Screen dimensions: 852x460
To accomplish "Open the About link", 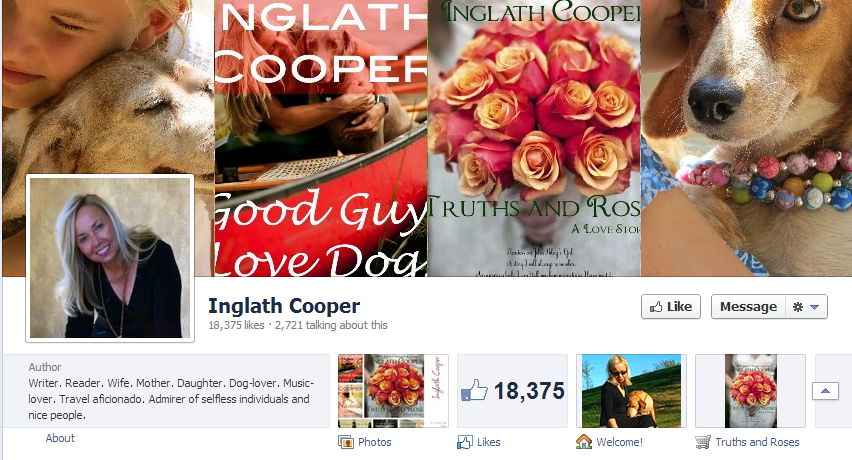I will point(60,438).
